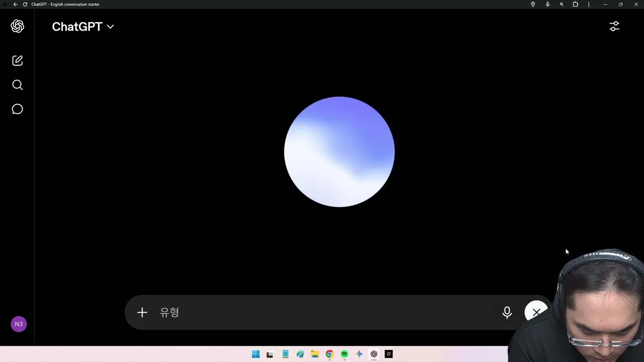The height and width of the screenshot is (362, 644).
Task: Switch to Google Chrome on the taskbar
Action: coord(330,354)
